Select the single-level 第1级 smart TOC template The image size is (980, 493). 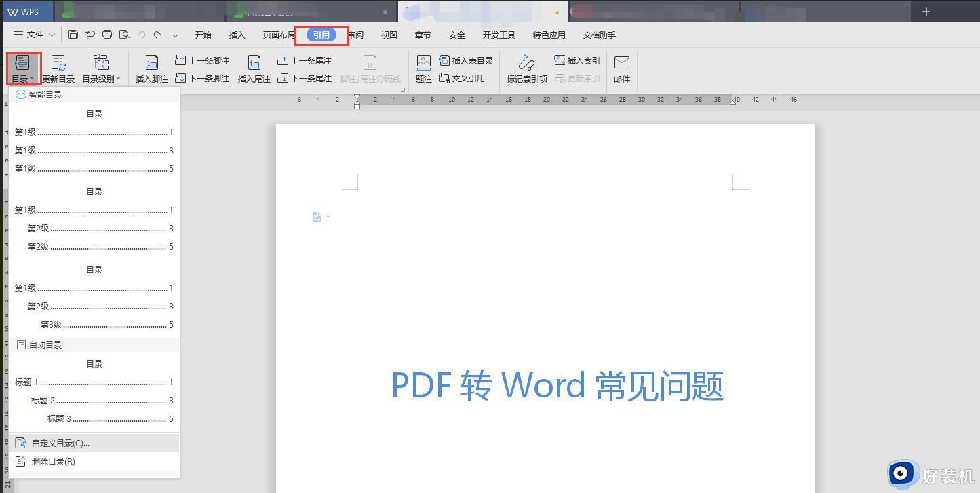(94, 141)
